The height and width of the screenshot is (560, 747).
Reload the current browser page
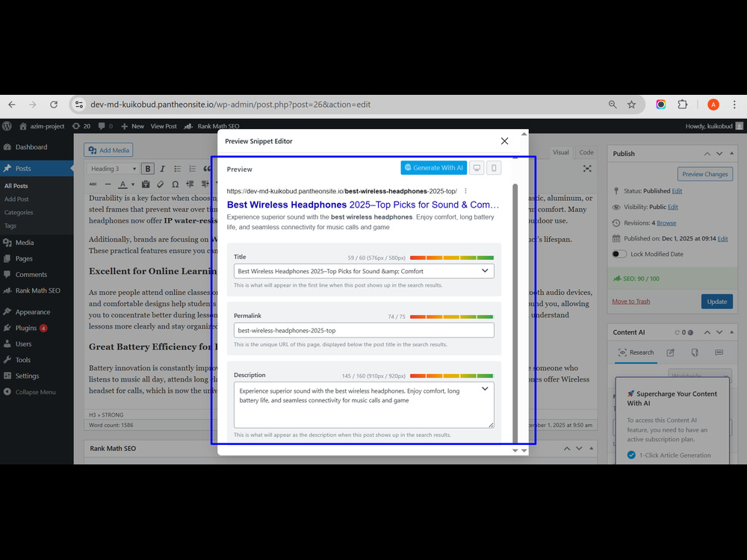coord(54,105)
